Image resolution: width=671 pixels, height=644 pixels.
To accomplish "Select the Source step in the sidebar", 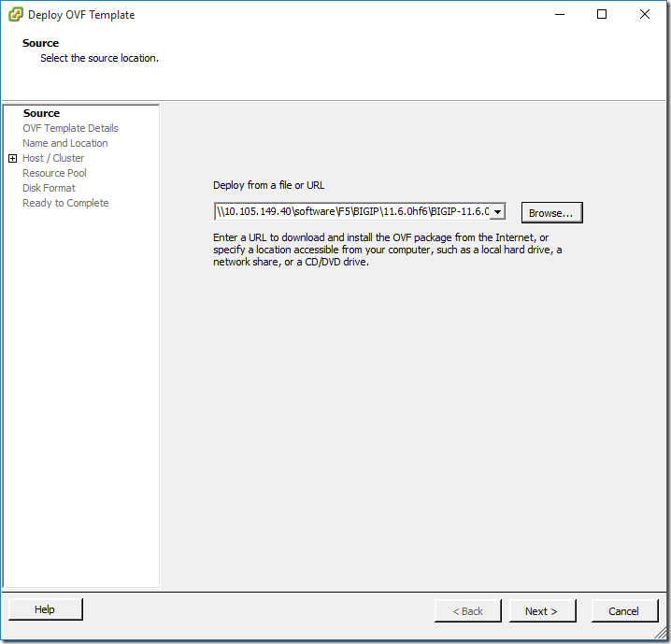I will tap(41, 113).
